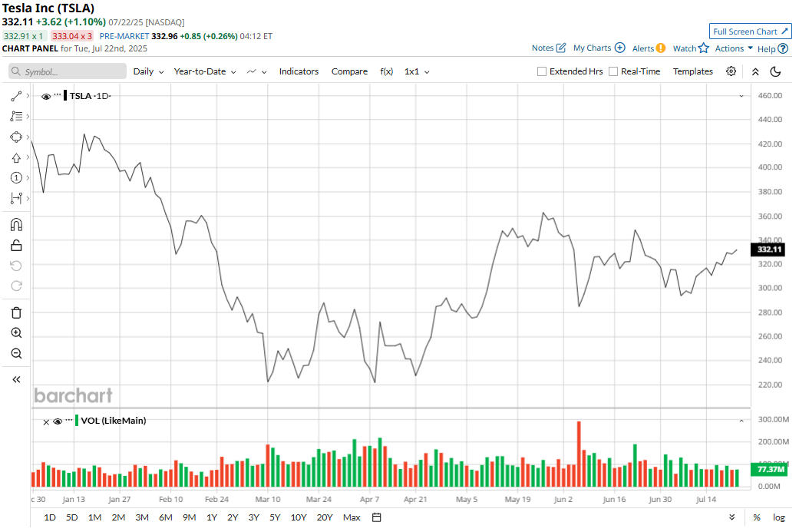Select the 3M time range
The height and width of the screenshot is (532, 809).
[x=142, y=517]
